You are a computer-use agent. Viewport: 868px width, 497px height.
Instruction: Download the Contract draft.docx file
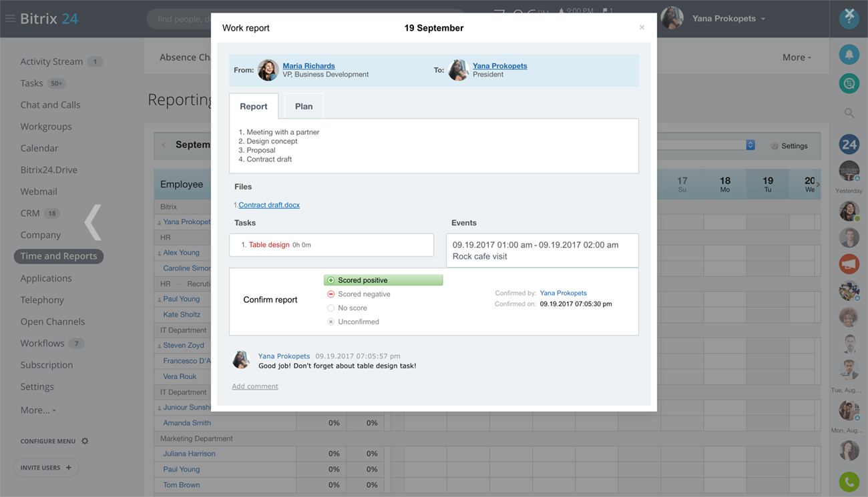pyautogui.click(x=269, y=205)
